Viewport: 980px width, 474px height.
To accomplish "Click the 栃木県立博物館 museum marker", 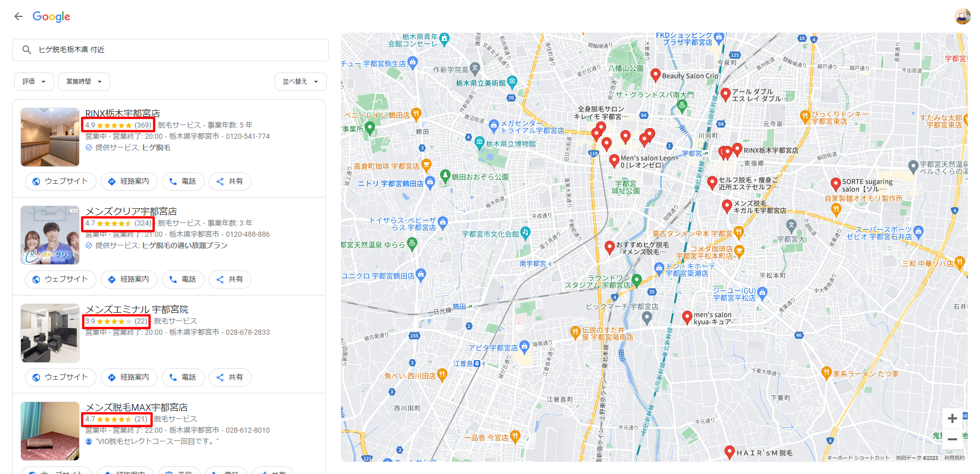I will pyautogui.click(x=479, y=142).
